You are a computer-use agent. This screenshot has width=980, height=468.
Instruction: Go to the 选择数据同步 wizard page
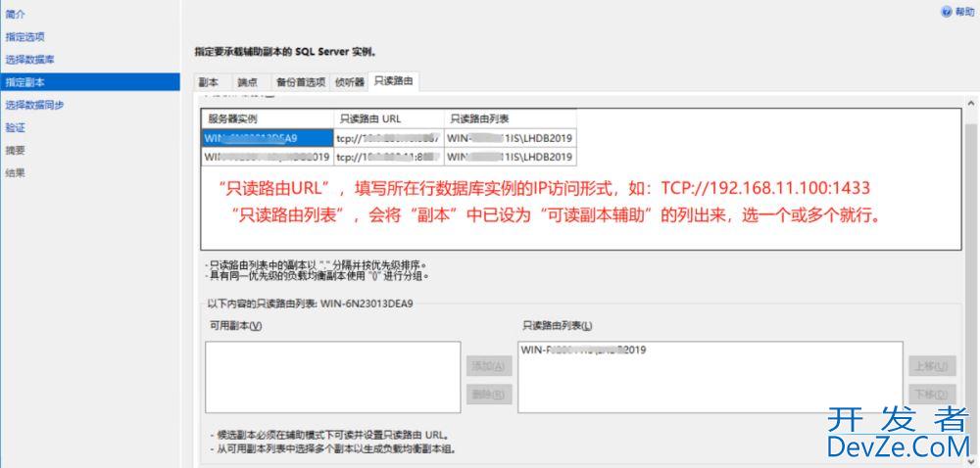(x=34, y=105)
